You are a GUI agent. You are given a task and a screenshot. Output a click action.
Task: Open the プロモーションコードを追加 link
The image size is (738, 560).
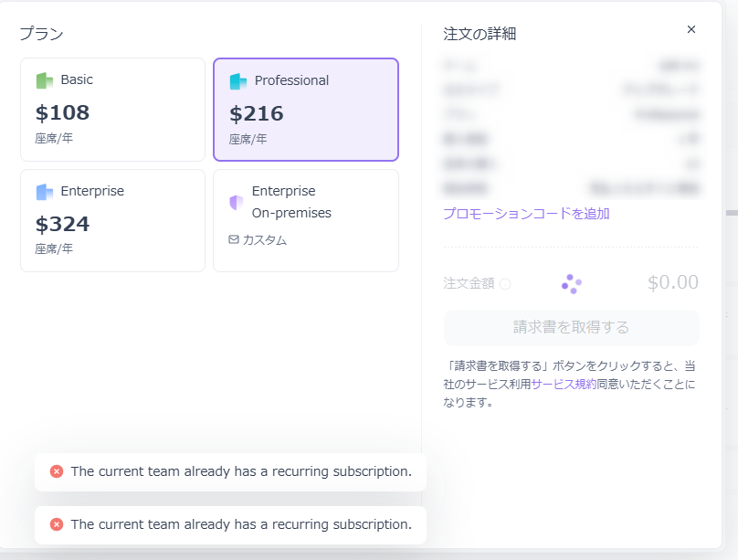(x=526, y=214)
